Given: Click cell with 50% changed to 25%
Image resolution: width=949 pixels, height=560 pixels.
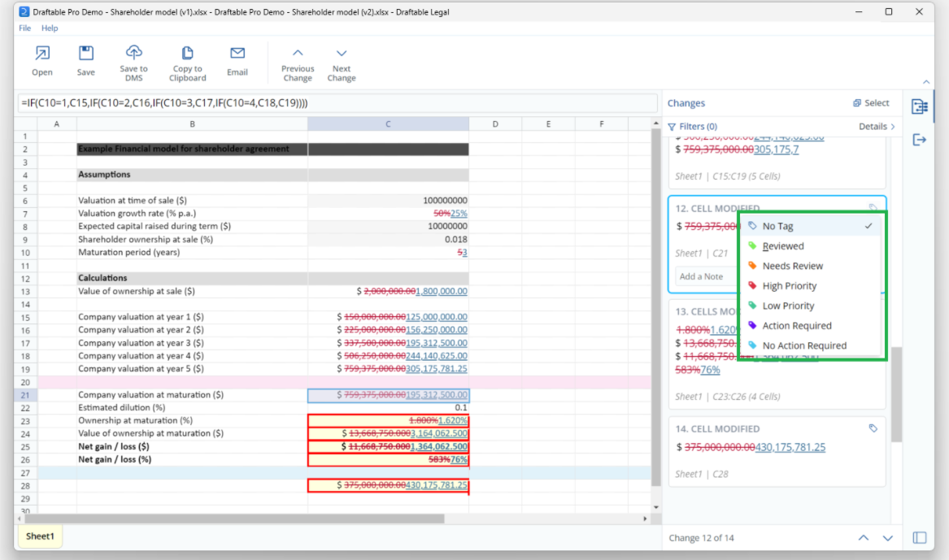Looking at the screenshot, I should [x=388, y=214].
